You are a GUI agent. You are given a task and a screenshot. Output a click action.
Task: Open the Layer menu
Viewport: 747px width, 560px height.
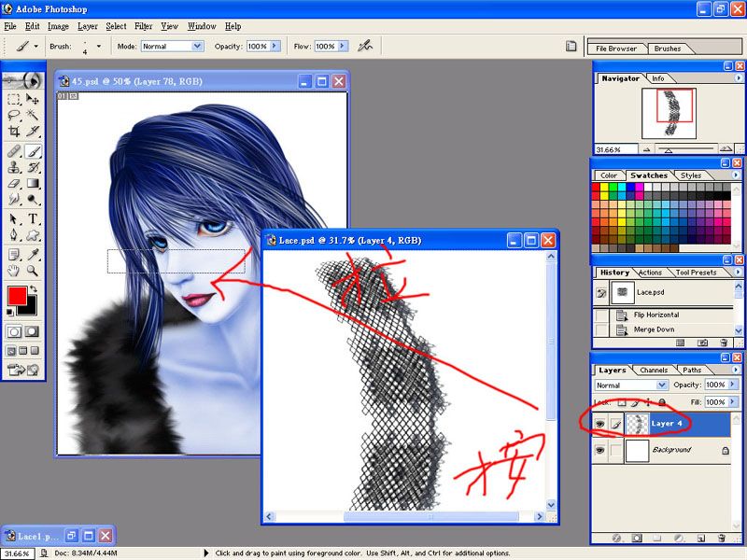88,26
